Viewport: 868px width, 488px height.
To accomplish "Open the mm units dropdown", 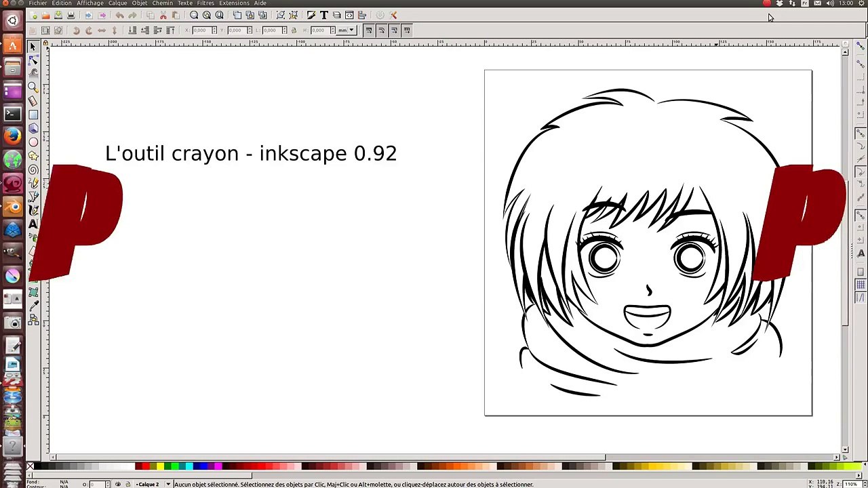I will coord(347,30).
